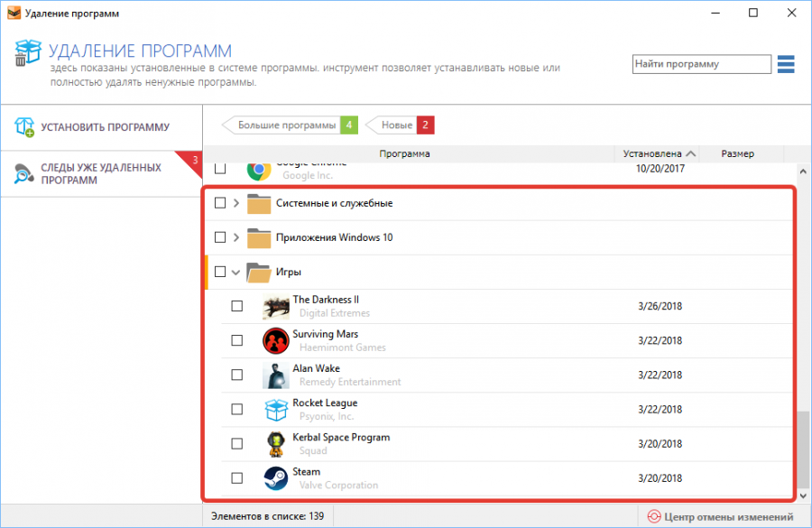Click the Surviving Mars red icon

(275, 340)
